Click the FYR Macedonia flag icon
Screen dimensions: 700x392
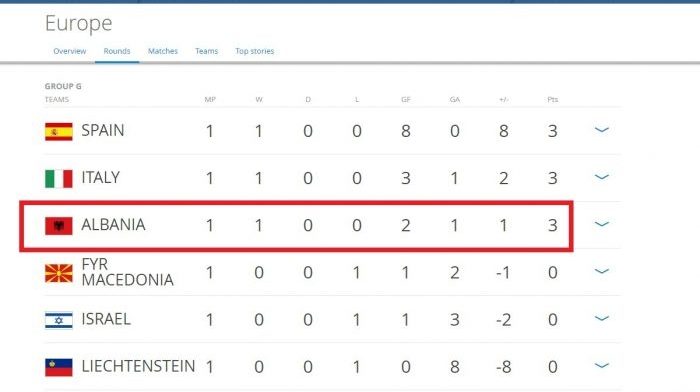click(58, 273)
